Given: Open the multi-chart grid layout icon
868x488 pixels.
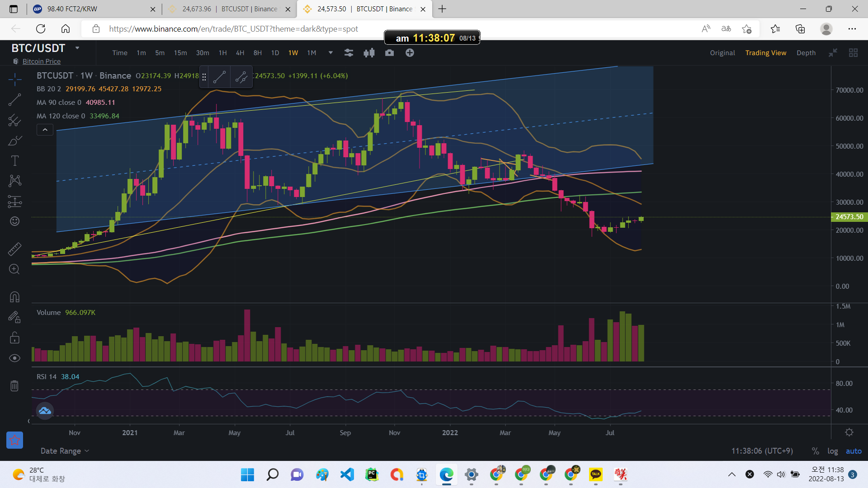Looking at the screenshot, I should tap(853, 53).
